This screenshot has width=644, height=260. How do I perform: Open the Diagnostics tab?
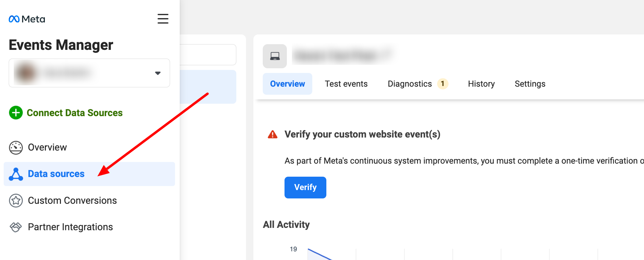(x=410, y=84)
